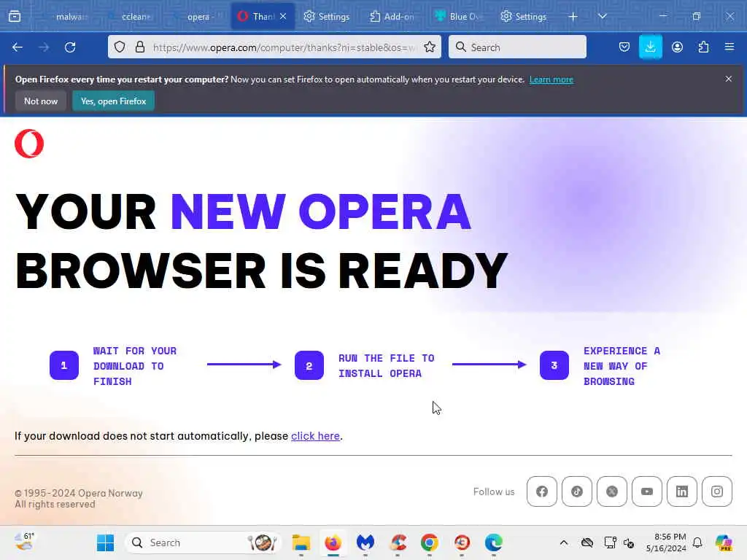The height and width of the screenshot is (560, 747).
Task: Click the red Opera logo
Action: point(29,144)
